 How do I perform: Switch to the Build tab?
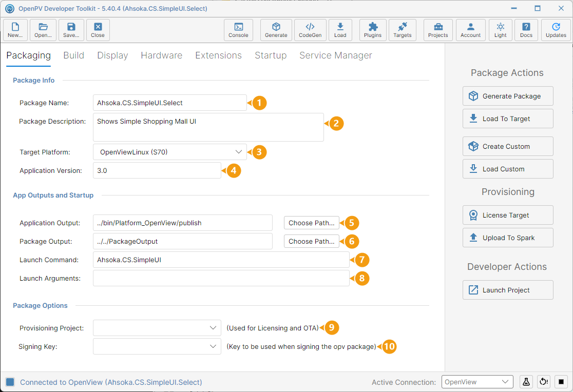[74, 55]
